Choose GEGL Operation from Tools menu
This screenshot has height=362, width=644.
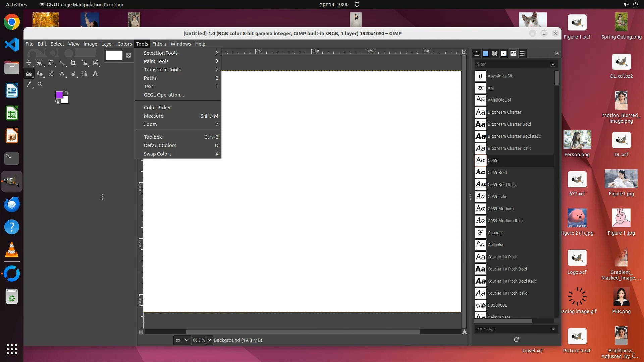click(x=164, y=95)
